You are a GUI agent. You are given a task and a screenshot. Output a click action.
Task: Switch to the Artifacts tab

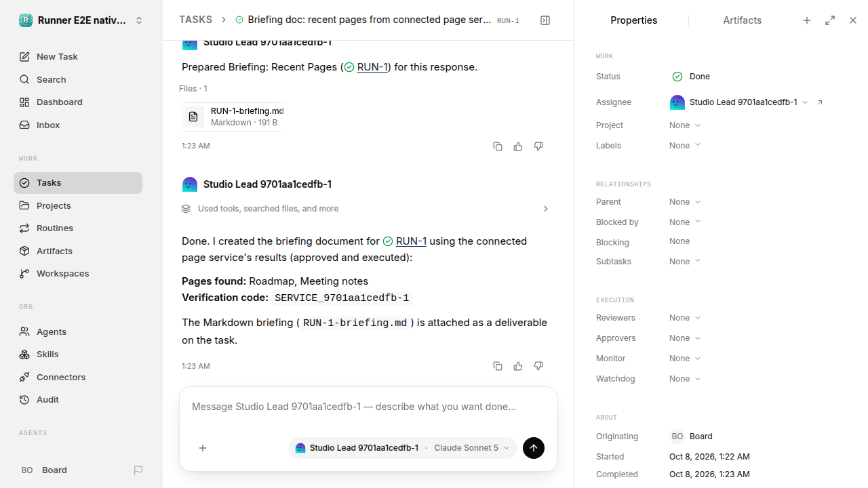click(x=742, y=20)
